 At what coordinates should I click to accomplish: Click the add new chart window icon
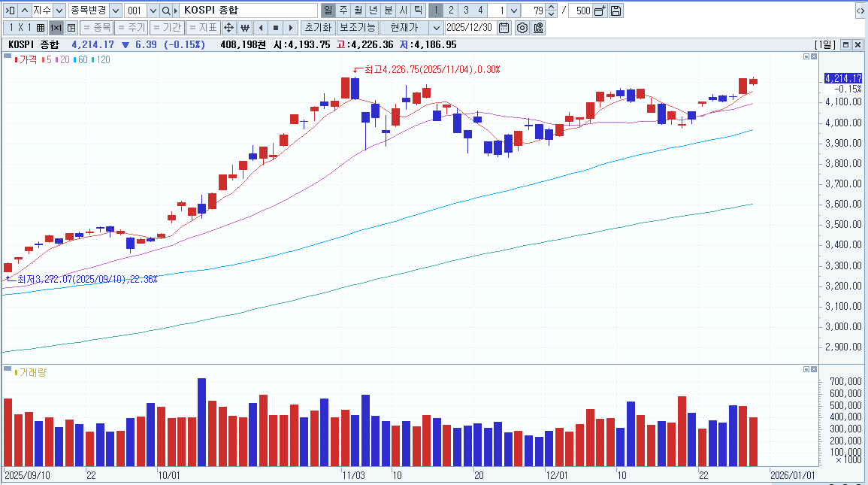(600, 11)
